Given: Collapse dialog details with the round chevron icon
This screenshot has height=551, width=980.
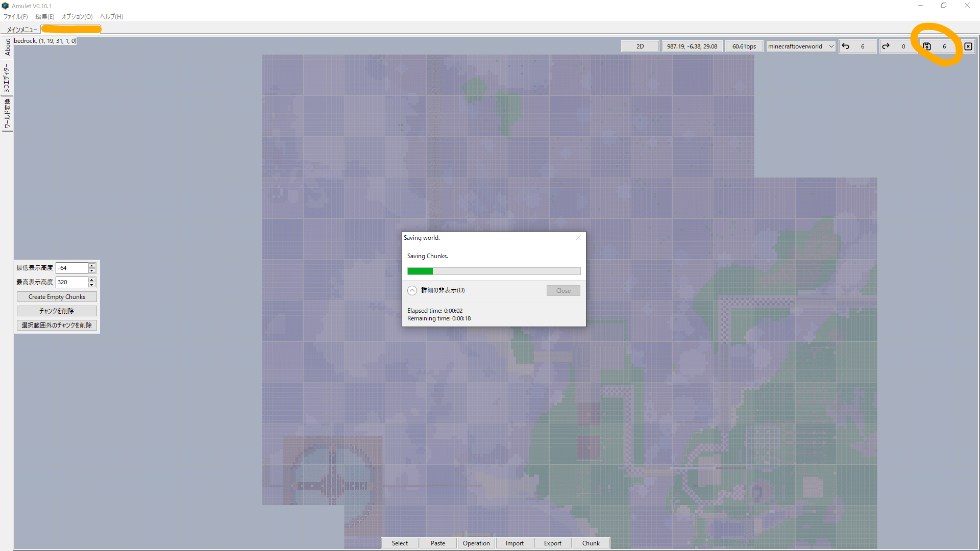Looking at the screenshot, I should (x=412, y=290).
